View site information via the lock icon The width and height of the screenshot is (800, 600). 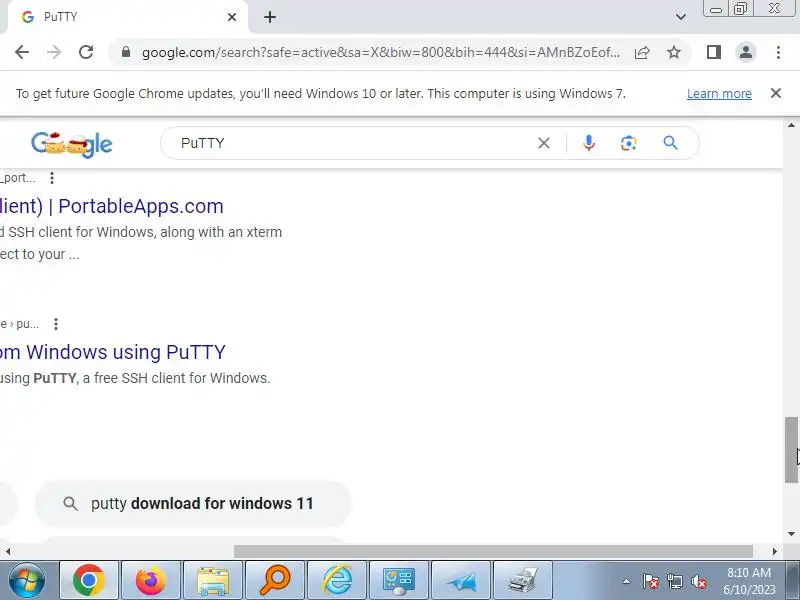(x=126, y=52)
